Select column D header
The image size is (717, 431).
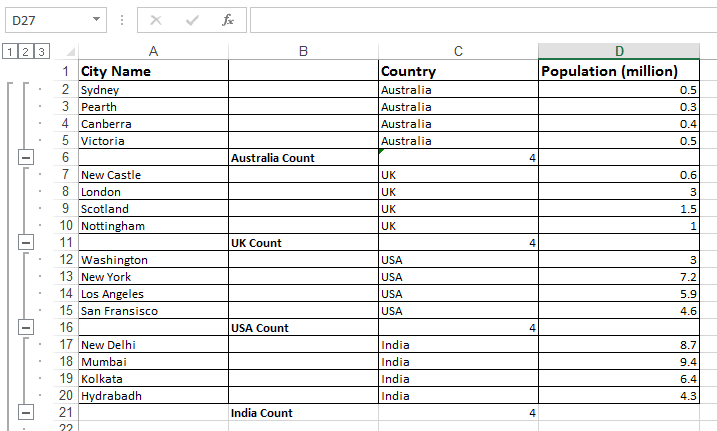tap(619, 51)
